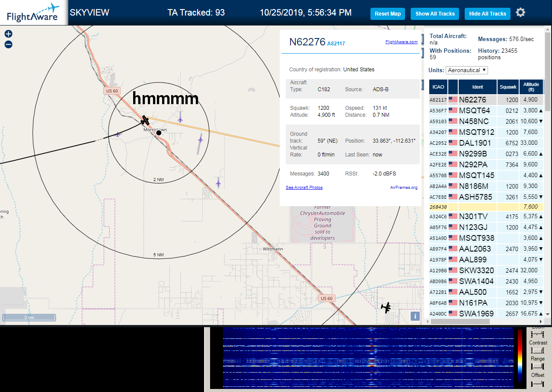This screenshot has height=392, width=552.
Task: Open the Units dropdown
Action: pyautogui.click(x=467, y=70)
